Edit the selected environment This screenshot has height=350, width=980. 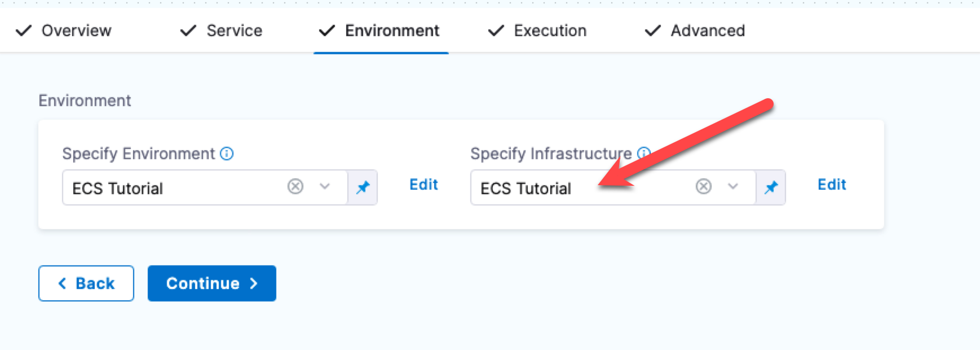pyautogui.click(x=423, y=185)
